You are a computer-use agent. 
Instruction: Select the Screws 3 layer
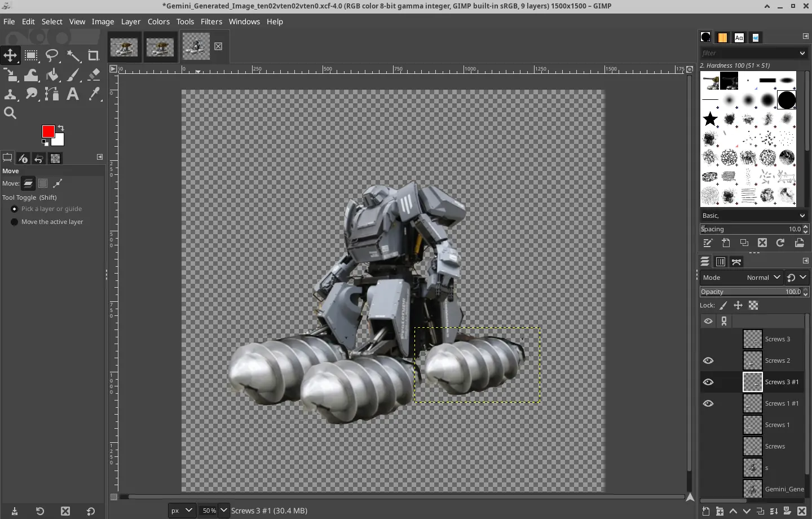click(777, 339)
